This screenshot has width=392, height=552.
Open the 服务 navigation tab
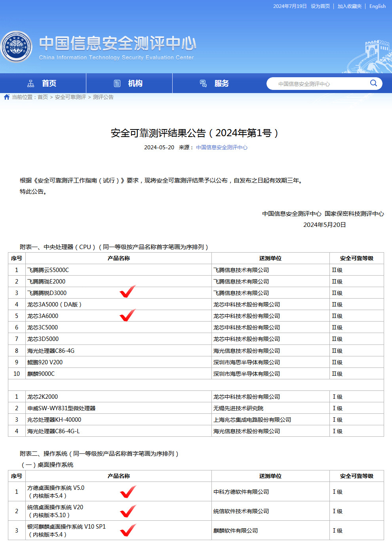click(215, 83)
